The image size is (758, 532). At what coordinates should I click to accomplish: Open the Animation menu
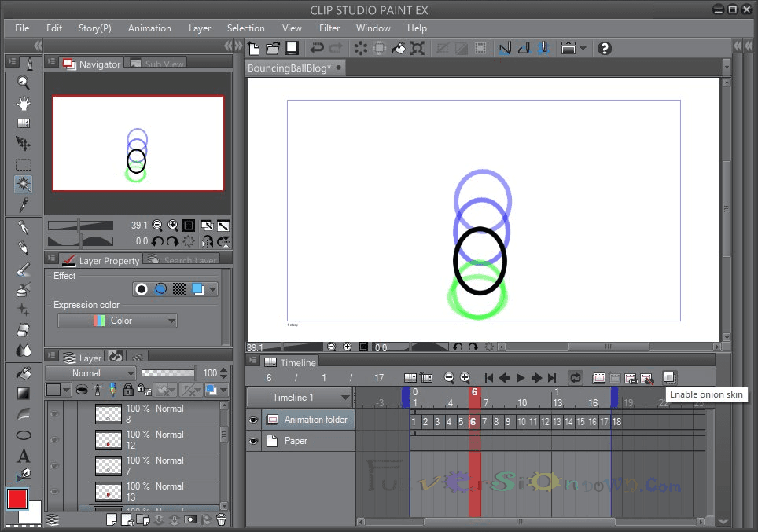(x=149, y=28)
